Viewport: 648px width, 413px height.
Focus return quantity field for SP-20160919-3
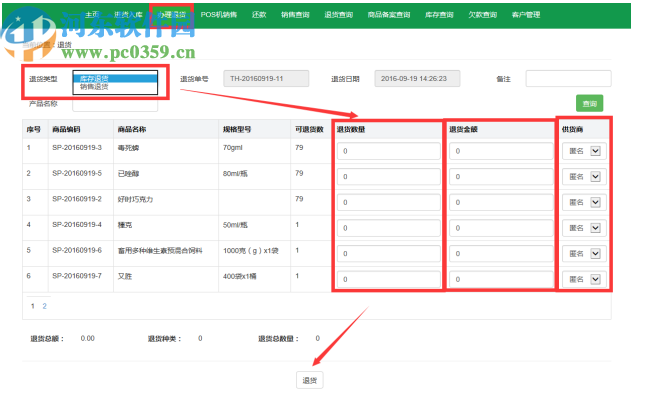[x=388, y=151]
